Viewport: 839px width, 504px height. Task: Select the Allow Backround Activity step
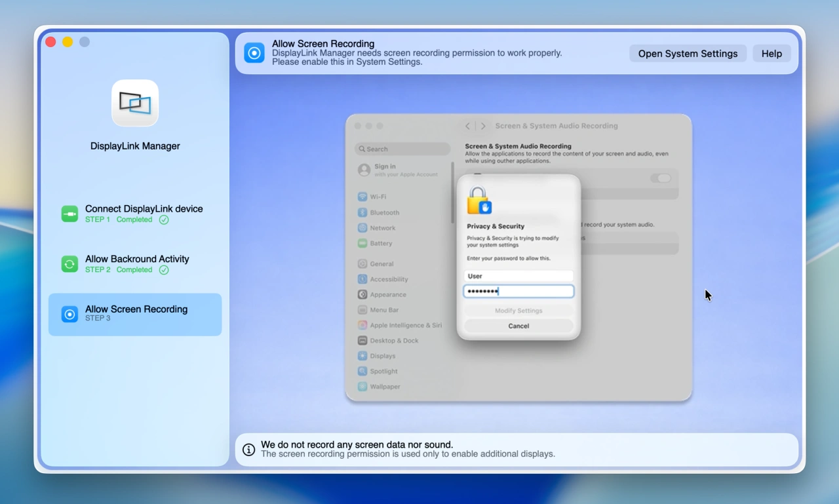135,264
